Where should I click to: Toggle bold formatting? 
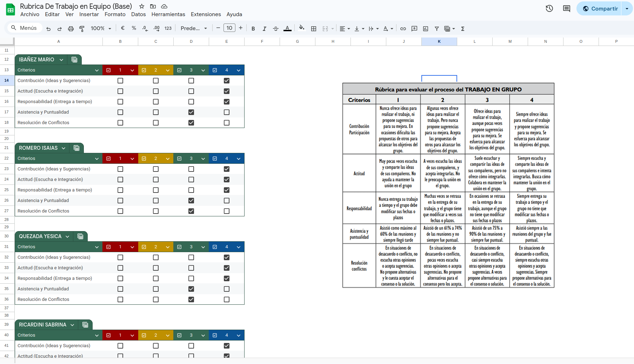pyautogui.click(x=253, y=29)
